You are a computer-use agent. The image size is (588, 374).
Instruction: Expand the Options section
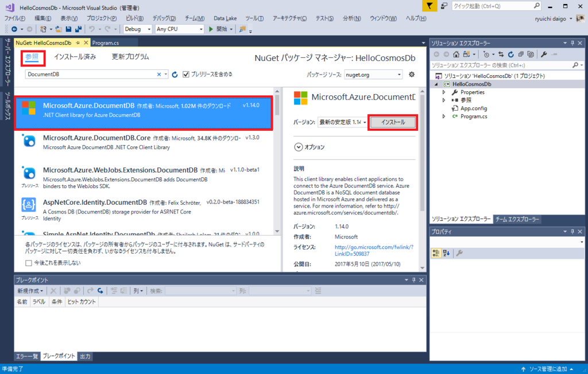298,147
